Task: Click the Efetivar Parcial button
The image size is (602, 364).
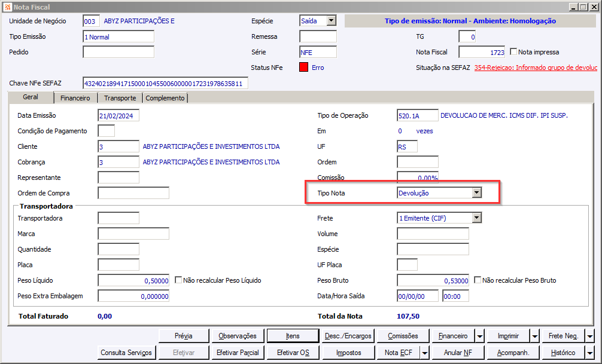Action: 238,353
